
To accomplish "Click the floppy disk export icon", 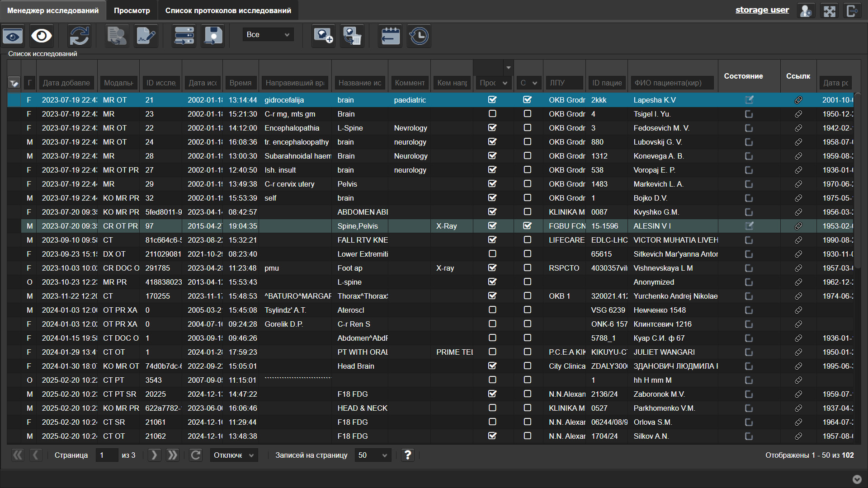I will [x=213, y=36].
